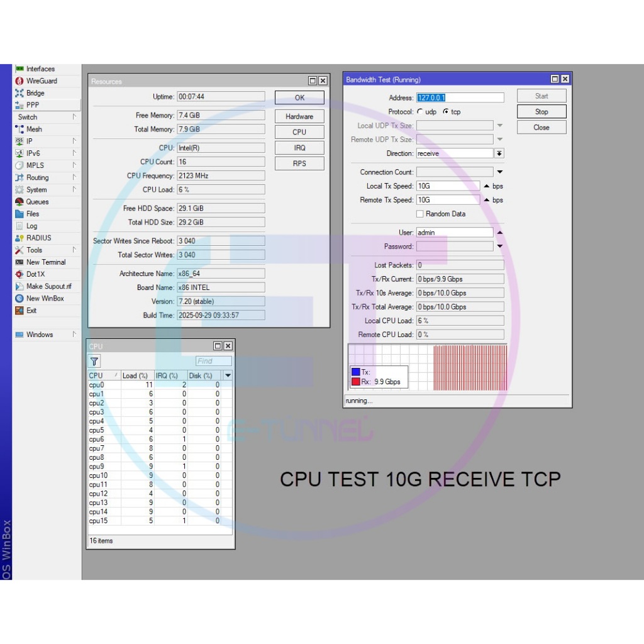Viewport: 644px width, 644px height.
Task: Open the Routing submenu
Action: pos(37,178)
